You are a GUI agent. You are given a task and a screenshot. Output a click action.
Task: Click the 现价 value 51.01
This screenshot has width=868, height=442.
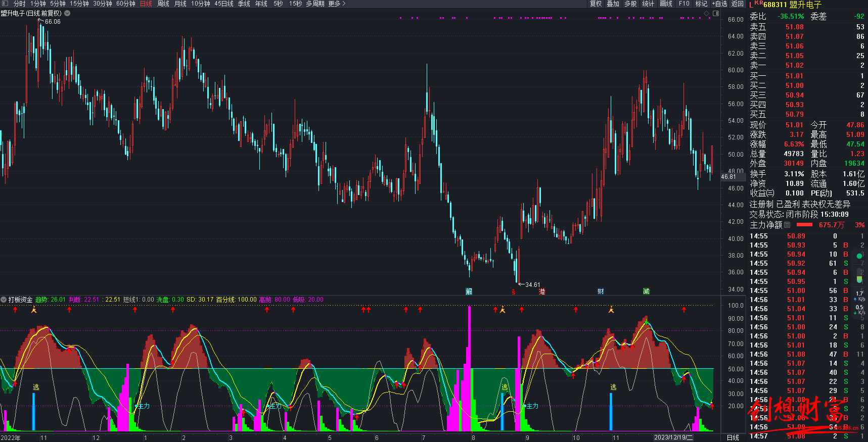click(x=794, y=125)
